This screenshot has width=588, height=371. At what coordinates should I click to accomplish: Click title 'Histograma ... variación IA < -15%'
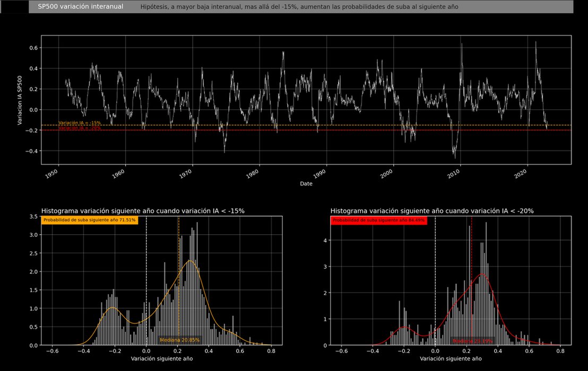point(143,211)
